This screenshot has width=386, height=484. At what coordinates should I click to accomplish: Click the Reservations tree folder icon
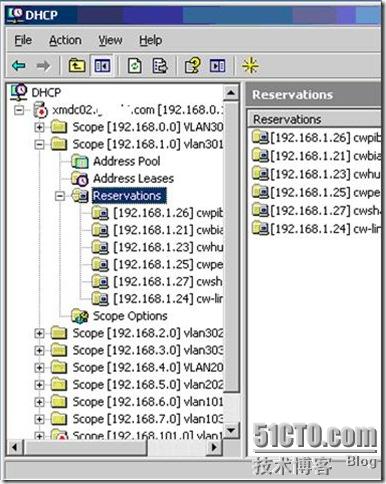(80, 196)
